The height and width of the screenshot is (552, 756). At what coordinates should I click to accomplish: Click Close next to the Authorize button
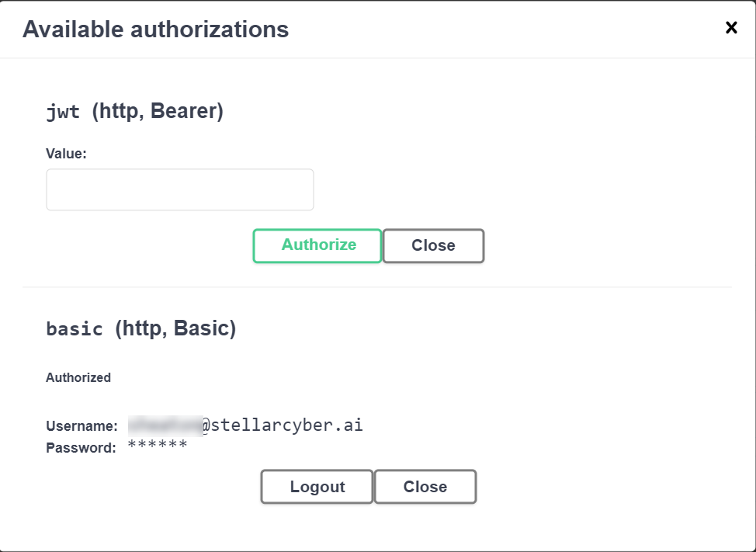click(x=433, y=245)
